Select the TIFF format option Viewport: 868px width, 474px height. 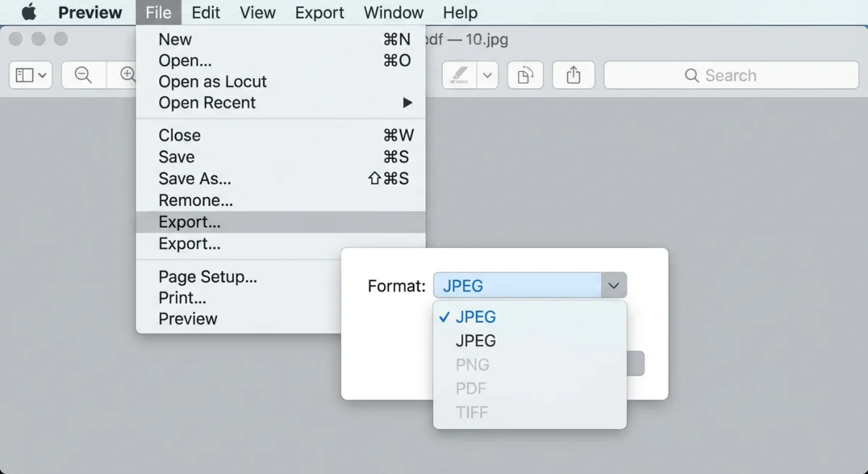pos(529,412)
